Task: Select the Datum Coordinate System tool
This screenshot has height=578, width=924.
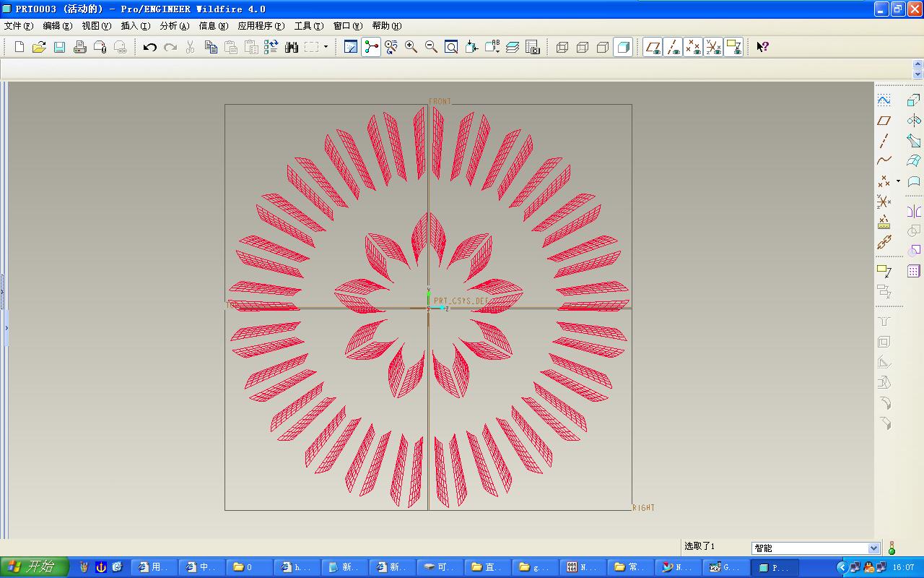Action: 884,202
